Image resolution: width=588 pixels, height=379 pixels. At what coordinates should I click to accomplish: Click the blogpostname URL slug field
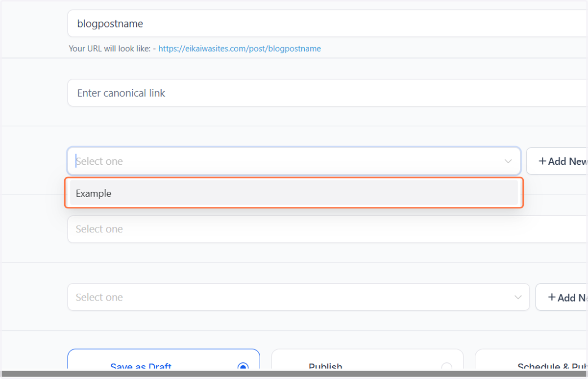coord(327,23)
